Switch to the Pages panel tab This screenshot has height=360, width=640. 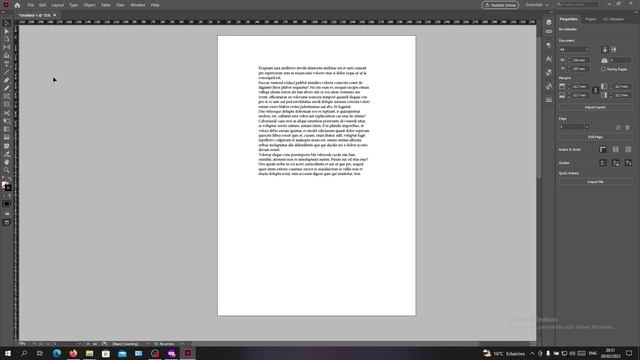click(590, 19)
